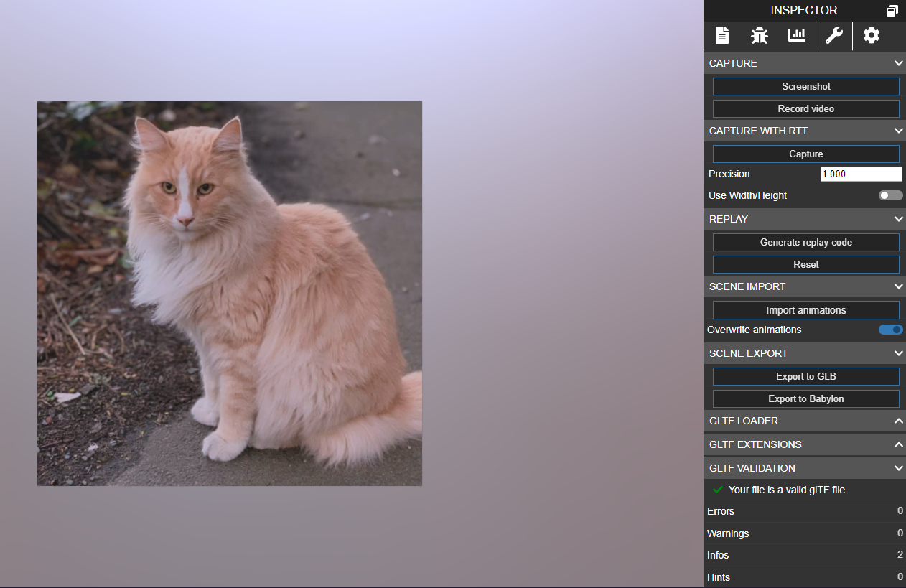
Task: Click the Capture button
Action: [805, 154]
